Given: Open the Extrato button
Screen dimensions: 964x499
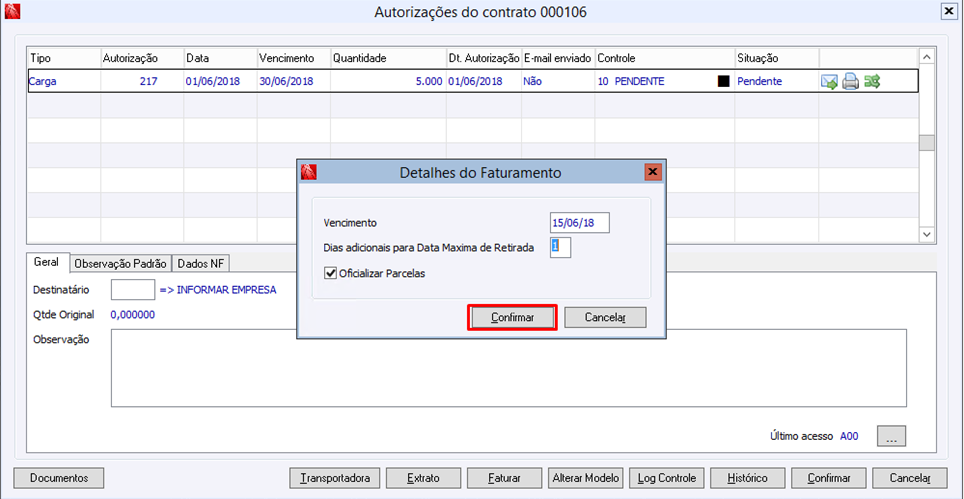Looking at the screenshot, I should click(x=424, y=477).
